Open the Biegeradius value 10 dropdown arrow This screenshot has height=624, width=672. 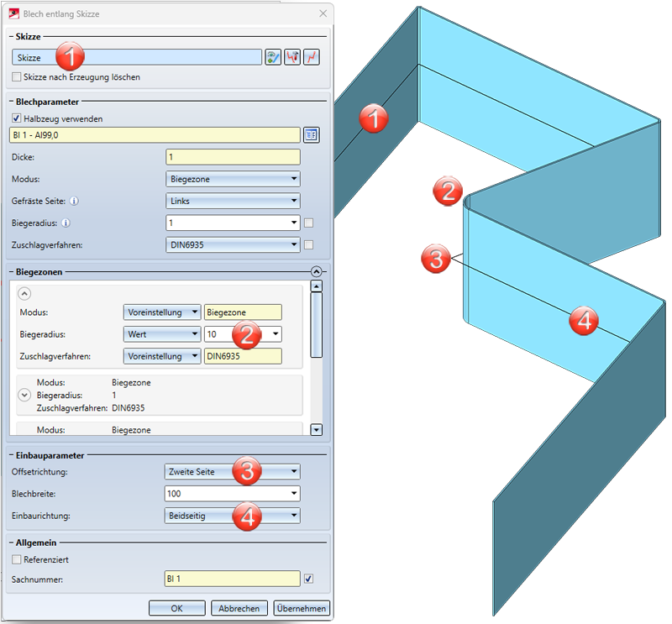(276, 334)
